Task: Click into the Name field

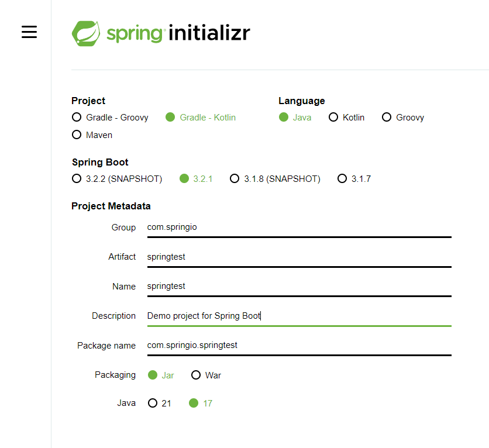Action: point(299,286)
